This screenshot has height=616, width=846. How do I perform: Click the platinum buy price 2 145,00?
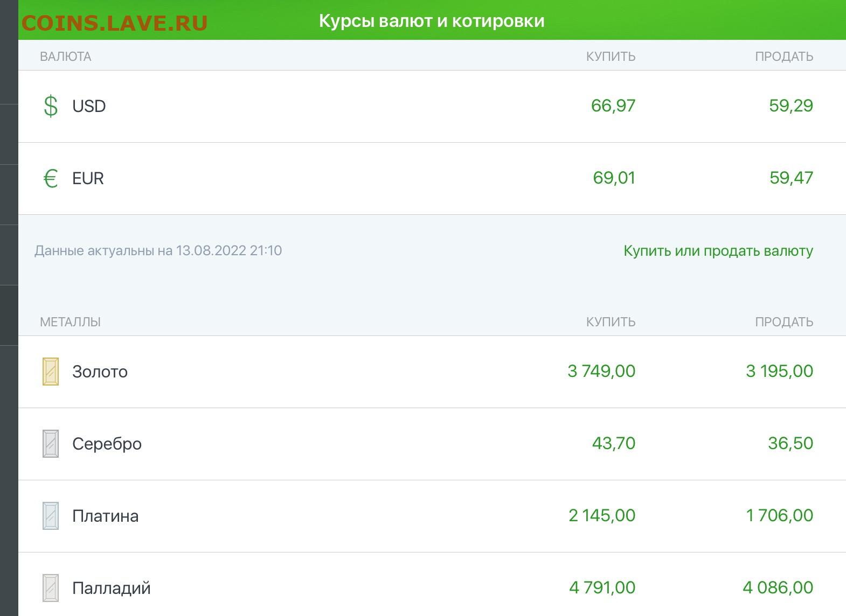pos(602,515)
